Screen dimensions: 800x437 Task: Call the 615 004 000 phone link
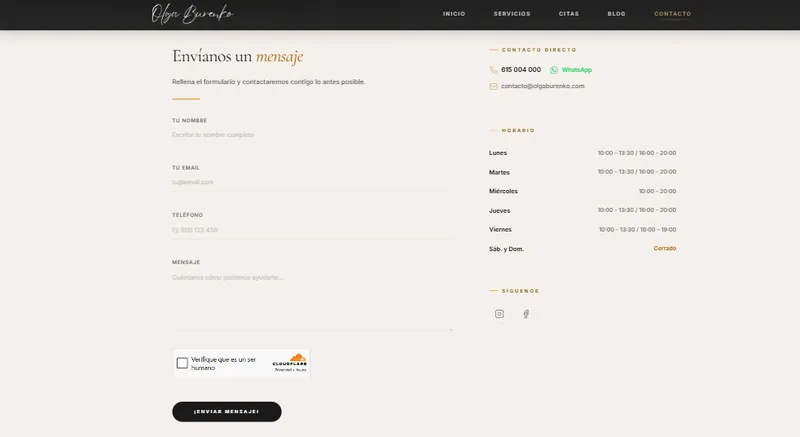[x=521, y=69]
